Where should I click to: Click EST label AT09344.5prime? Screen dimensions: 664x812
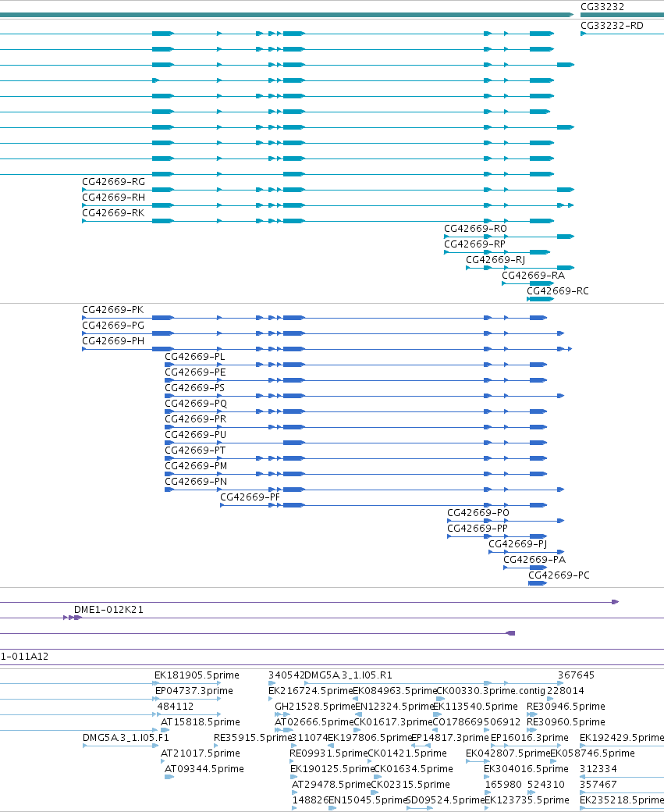(204, 769)
